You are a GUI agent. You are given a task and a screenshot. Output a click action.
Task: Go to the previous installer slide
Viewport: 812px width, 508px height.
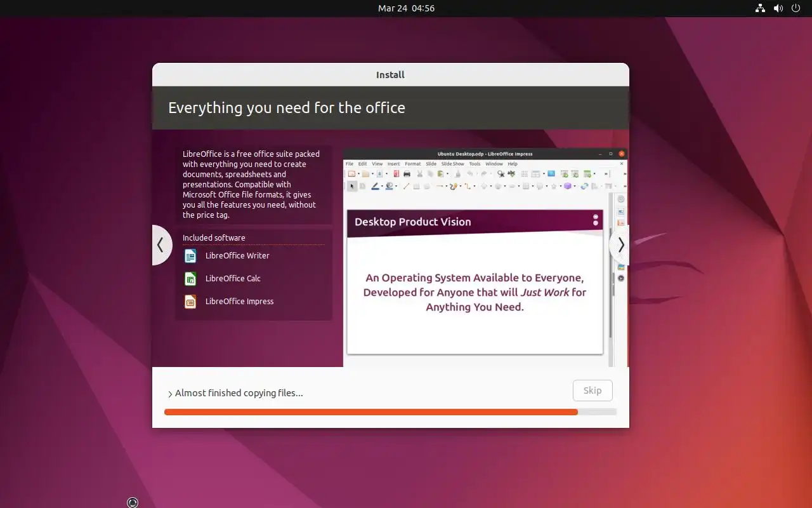pos(161,245)
